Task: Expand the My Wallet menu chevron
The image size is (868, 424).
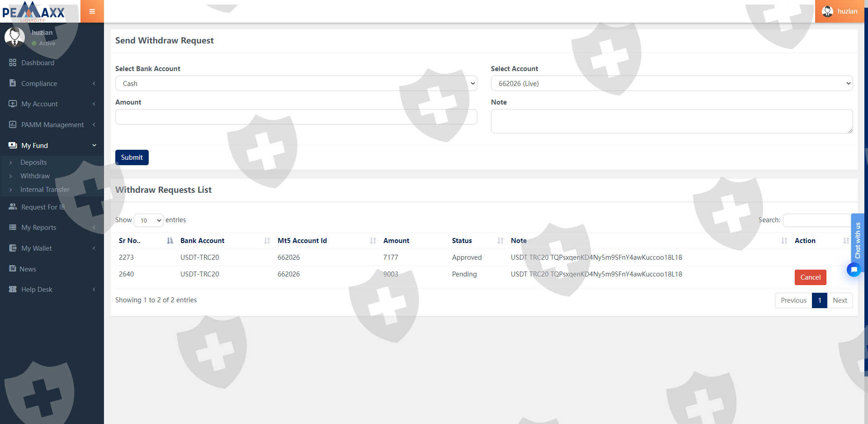Action: point(94,248)
